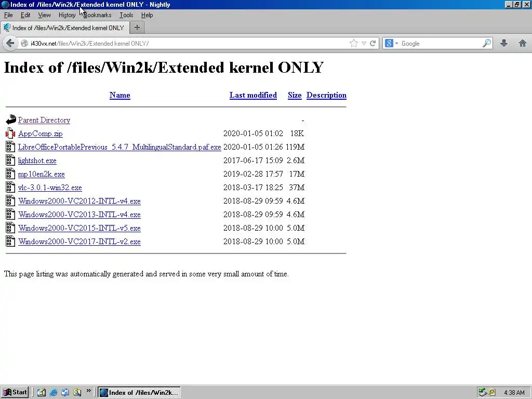Click the Reload page icon
The height and width of the screenshot is (399, 532).
click(x=373, y=44)
